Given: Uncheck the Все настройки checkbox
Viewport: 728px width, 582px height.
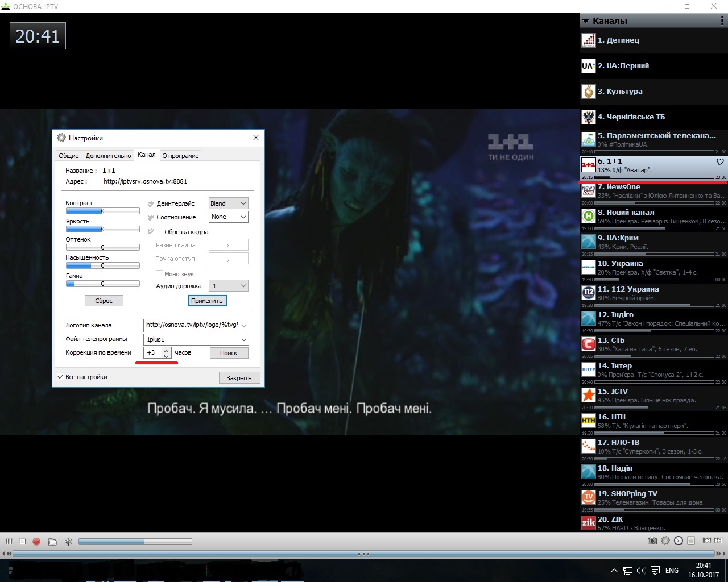Looking at the screenshot, I should [x=61, y=377].
